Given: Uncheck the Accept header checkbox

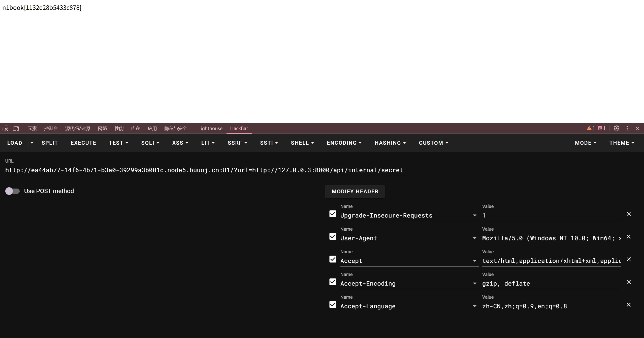Looking at the screenshot, I should click(333, 259).
